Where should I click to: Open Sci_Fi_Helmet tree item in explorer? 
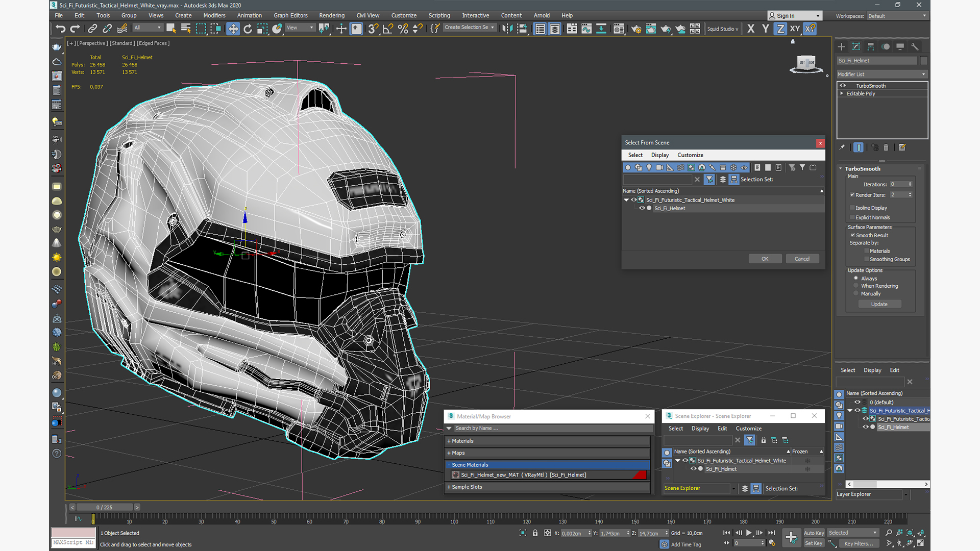pyautogui.click(x=720, y=469)
